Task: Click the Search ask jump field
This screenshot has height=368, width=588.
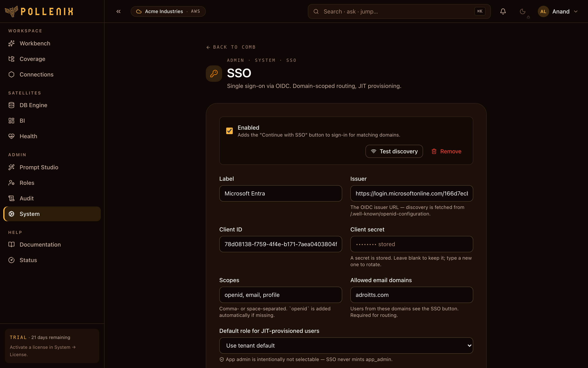Action: [x=399, y=11]
